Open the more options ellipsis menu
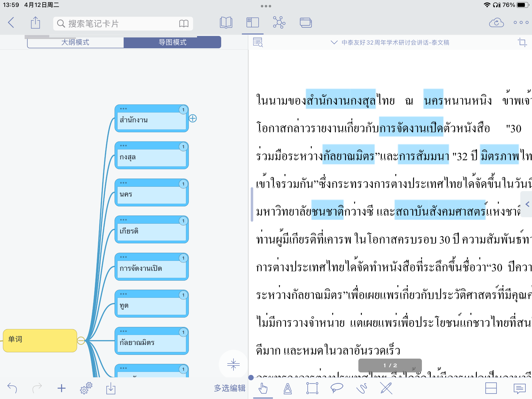 pyautogui.click(x=521, y=22)
